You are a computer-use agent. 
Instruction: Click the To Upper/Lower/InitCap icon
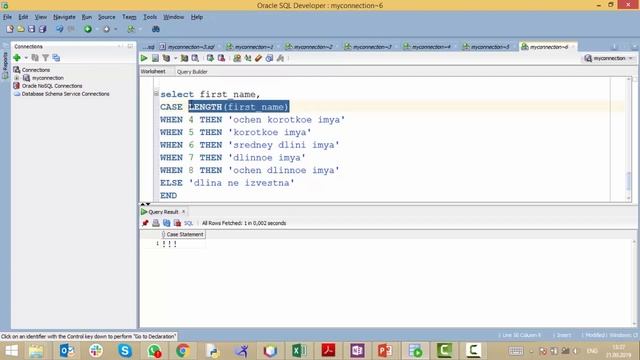coord(248,58)
